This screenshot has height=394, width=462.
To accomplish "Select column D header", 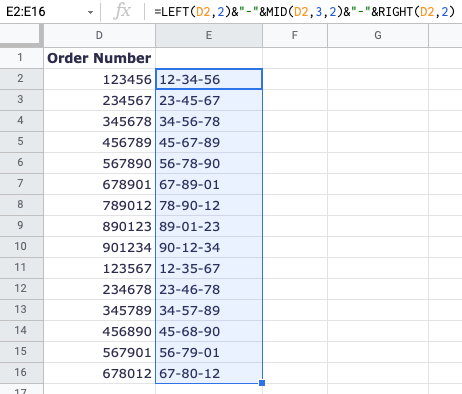I will [99, 35].
